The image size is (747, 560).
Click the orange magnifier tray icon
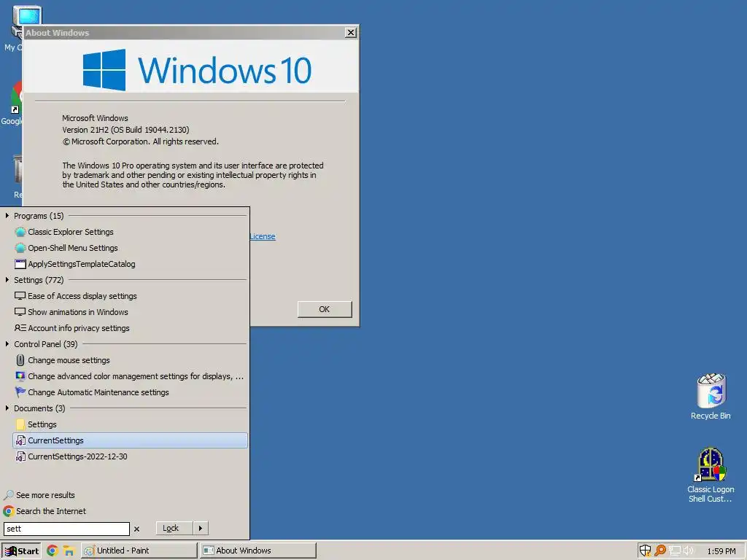click(x=660, y=551)
